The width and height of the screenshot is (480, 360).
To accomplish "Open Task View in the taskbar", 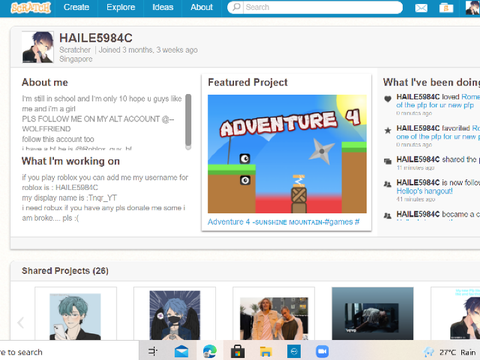I will 153,351.
